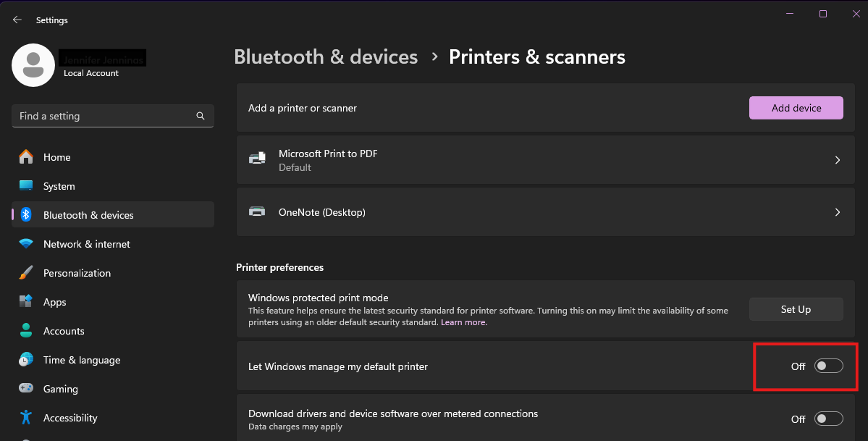
Task: Click the magnifier icon in the search box
Action: click(x=201, y=116)
